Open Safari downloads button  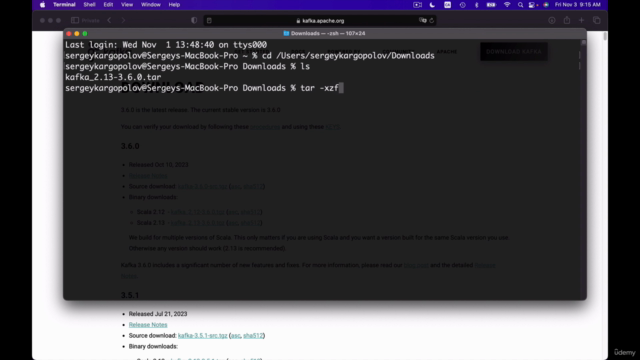552,20
